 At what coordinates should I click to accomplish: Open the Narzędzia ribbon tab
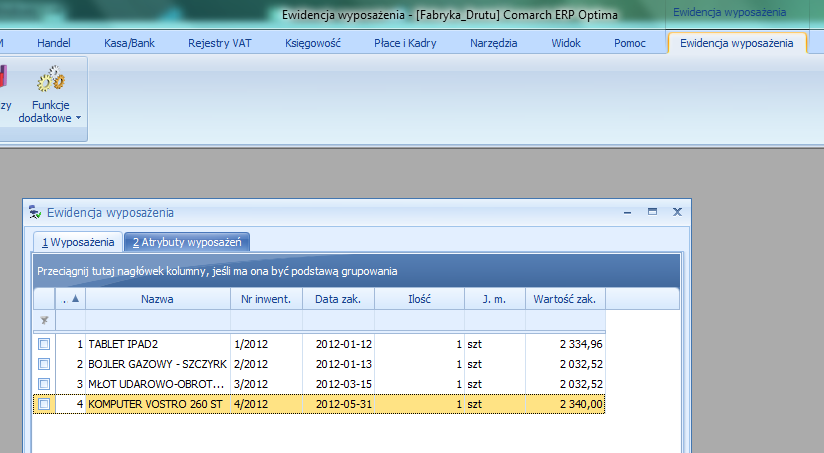493,43
